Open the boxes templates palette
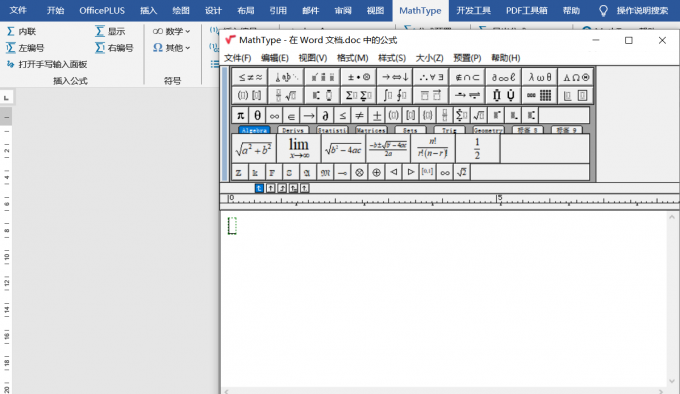The image size is (680, 394). click(575, 95)
